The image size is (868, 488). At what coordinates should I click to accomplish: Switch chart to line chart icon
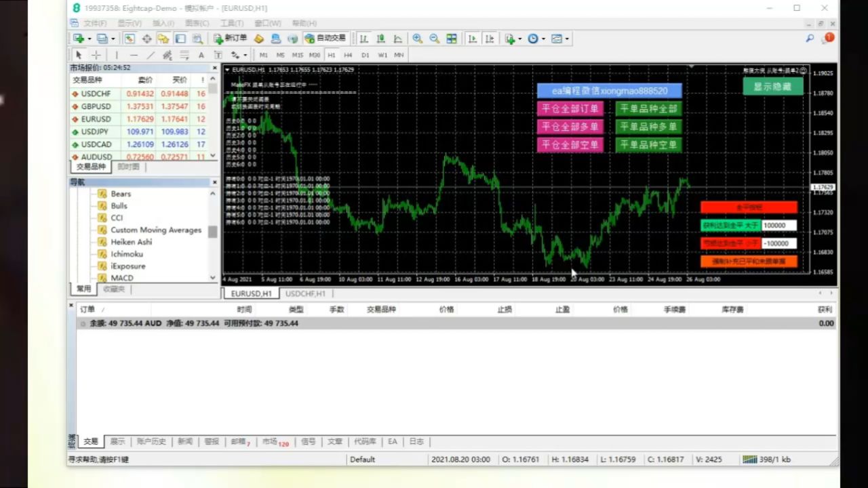(398, 39)
